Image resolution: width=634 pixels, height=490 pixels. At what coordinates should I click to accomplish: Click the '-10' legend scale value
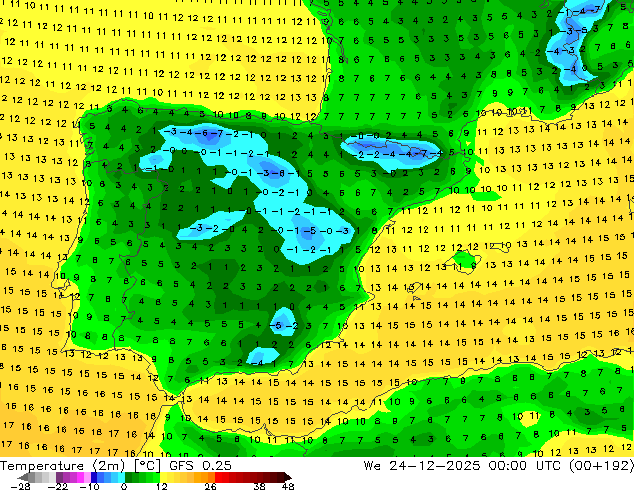[89, 486]
